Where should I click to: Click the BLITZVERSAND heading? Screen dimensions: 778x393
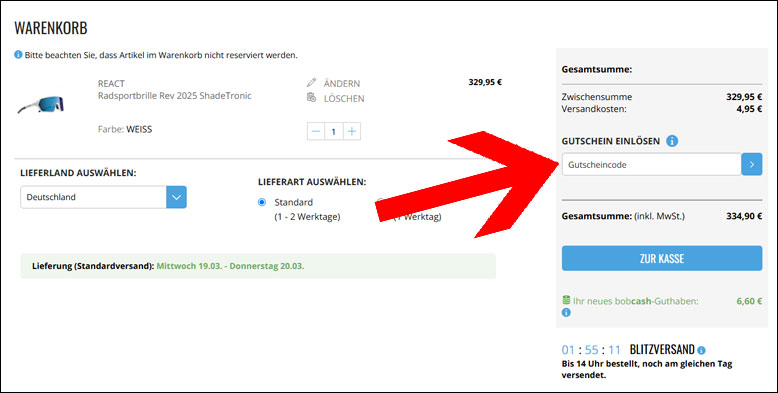click(662, 350)
